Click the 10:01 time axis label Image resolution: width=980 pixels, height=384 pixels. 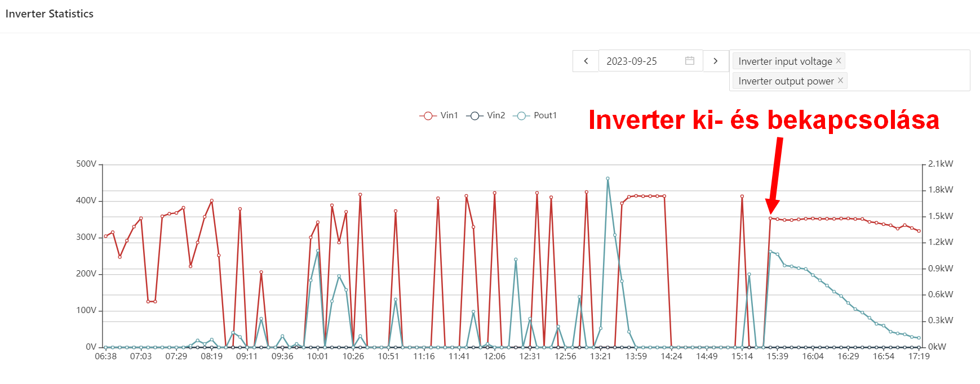point(318,356)
